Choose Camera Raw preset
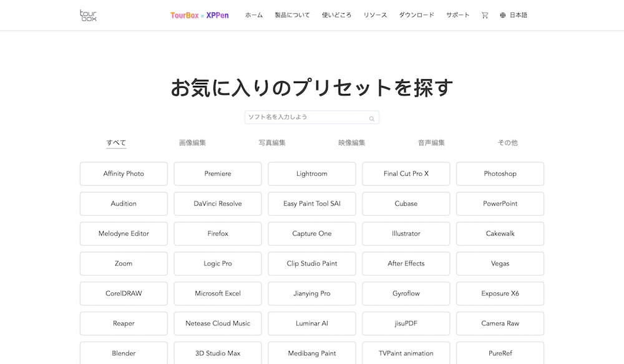Screen dimensions: 624x364 tap(500, 323)
